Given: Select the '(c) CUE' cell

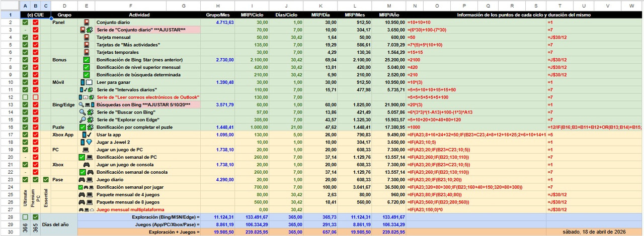Looking at the screenshot, I should (x=35, y=15).
